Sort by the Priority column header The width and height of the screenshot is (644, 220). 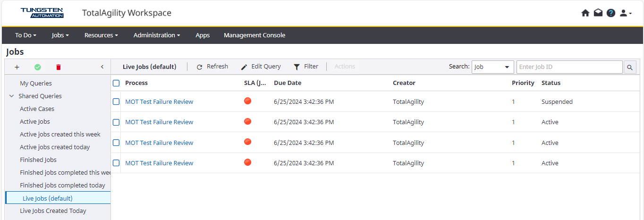coord(523,83)
